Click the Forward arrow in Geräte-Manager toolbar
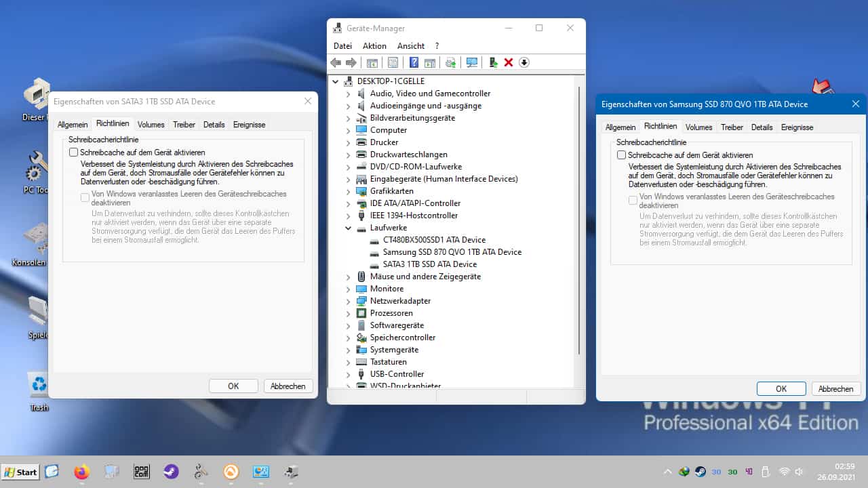The height and width of the screenshot is (488, 868). pos(351,62)
